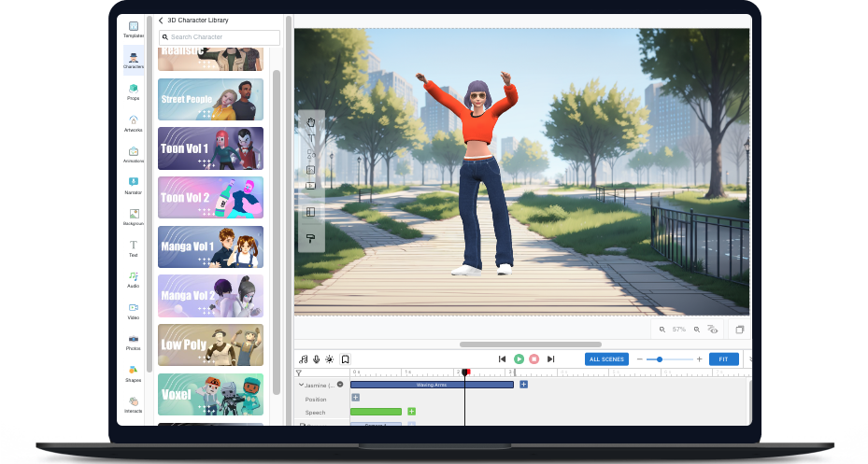Click the ALL SCENES button

coord(606,359)
